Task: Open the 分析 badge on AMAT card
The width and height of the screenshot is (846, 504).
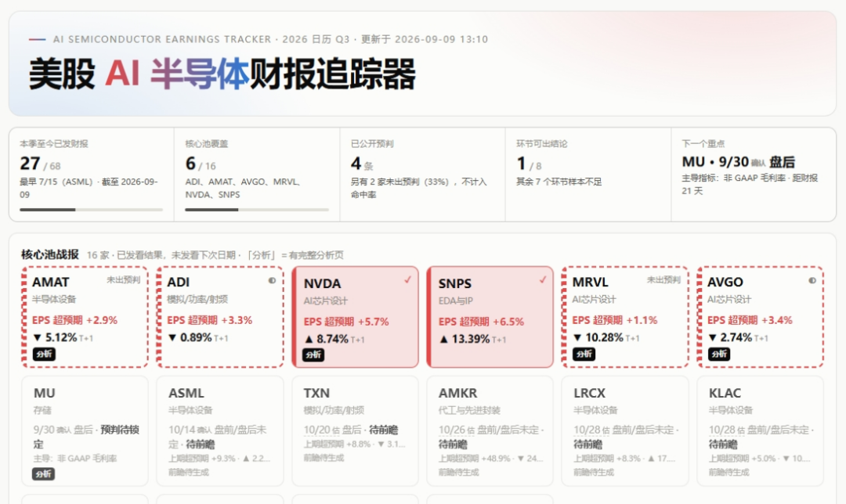Action: [x=44, y=355]
